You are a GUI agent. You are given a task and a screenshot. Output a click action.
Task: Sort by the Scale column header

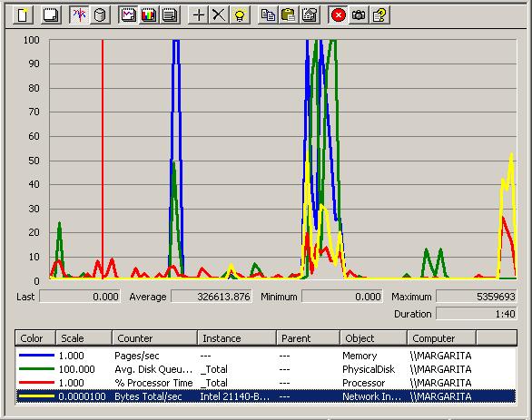coord(84,338)
